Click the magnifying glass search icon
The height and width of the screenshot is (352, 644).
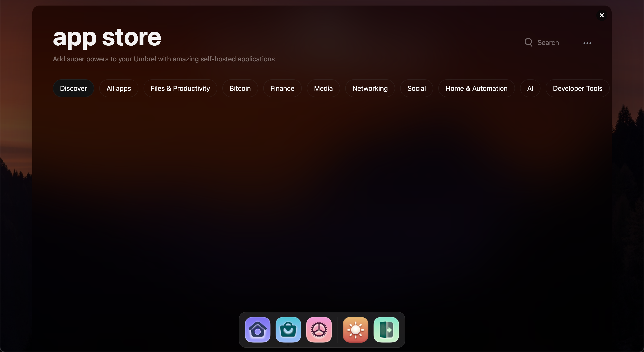pos(529,42)
